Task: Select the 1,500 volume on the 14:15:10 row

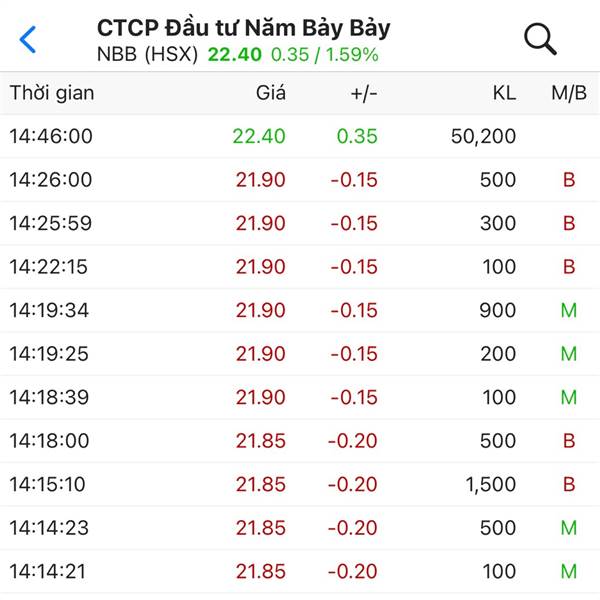Action: [x=491, y=484]
